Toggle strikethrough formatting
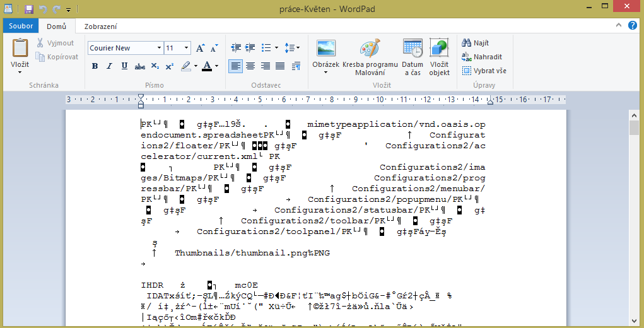 pyautogui.click(x=139, y=66)
